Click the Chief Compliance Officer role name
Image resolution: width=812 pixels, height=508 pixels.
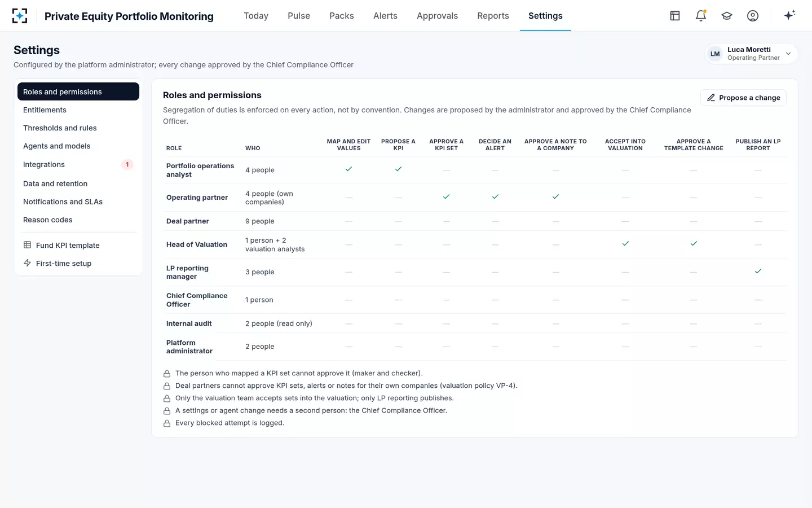[197, 300]
